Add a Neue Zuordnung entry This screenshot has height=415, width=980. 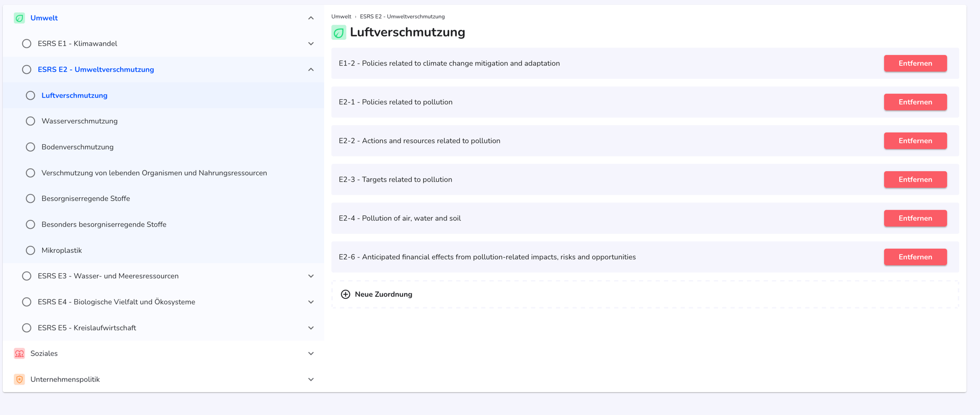point(645,295)
